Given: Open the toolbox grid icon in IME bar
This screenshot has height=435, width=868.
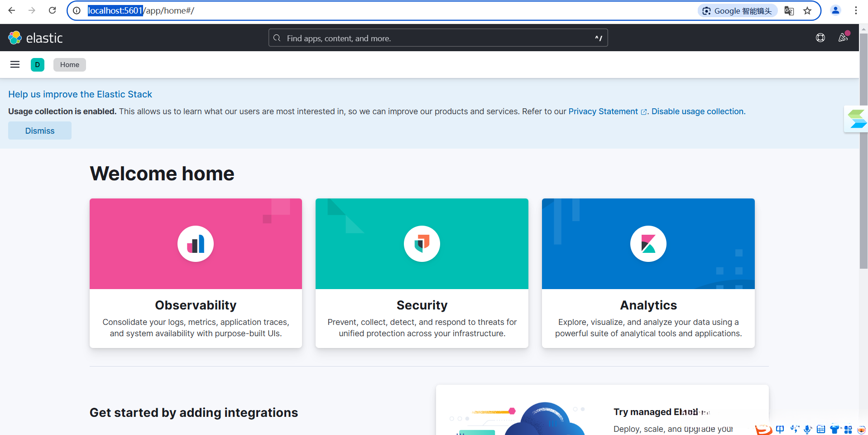Looking at the screenshot, I should coord(848,429).
